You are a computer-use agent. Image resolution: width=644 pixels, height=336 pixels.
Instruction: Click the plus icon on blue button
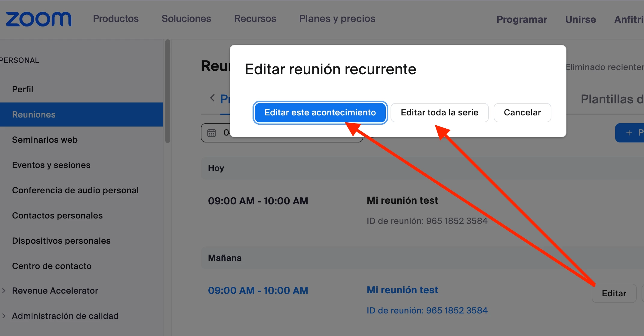click(629, 133)
